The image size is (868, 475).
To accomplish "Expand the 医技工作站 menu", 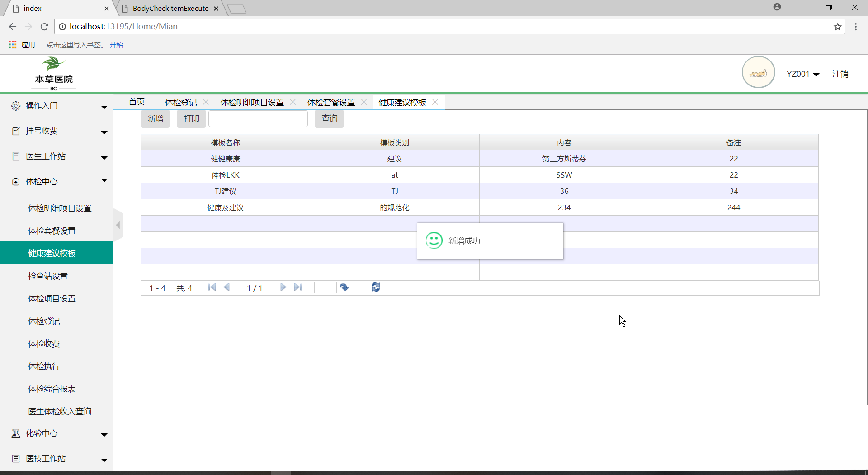I will (104, 460).
